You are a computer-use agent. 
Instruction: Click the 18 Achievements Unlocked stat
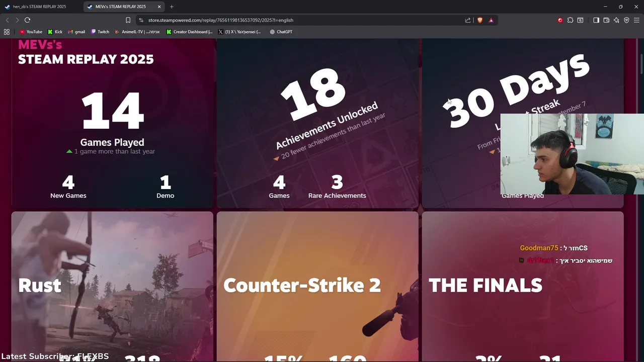pos(326,108)
